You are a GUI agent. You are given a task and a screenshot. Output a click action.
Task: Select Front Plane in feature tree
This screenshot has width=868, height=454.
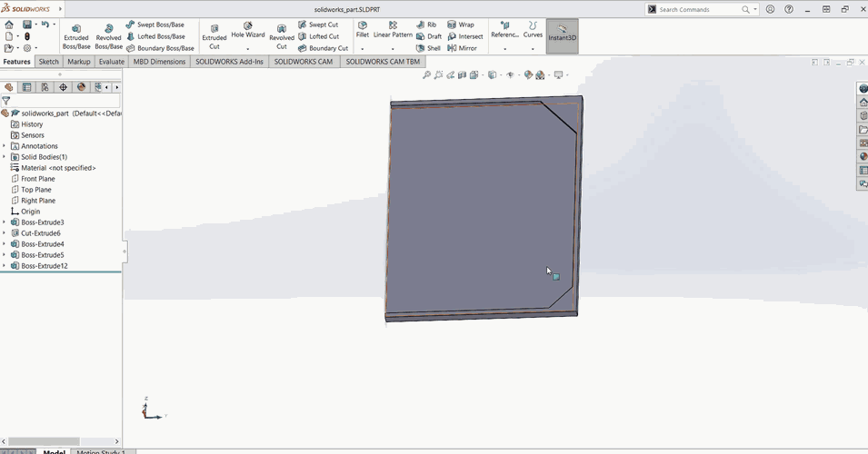[x=38, y=179]
